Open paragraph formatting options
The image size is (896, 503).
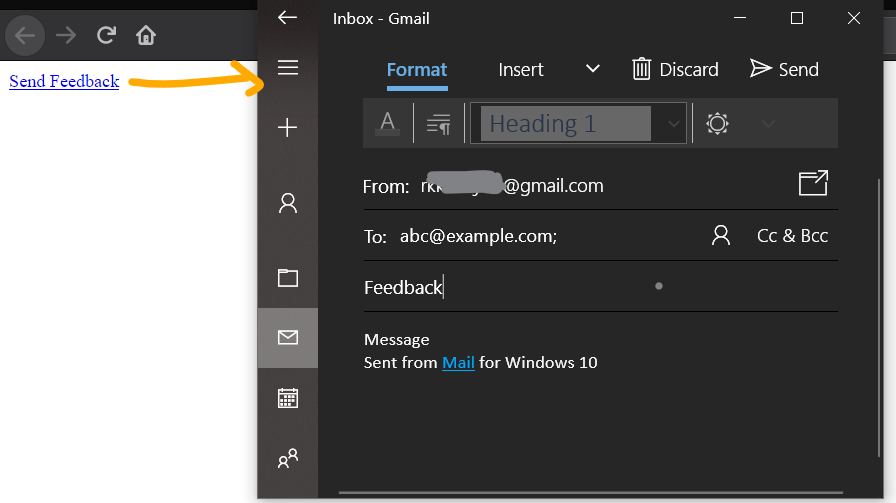pyautogui.click(x=438, y=124)
